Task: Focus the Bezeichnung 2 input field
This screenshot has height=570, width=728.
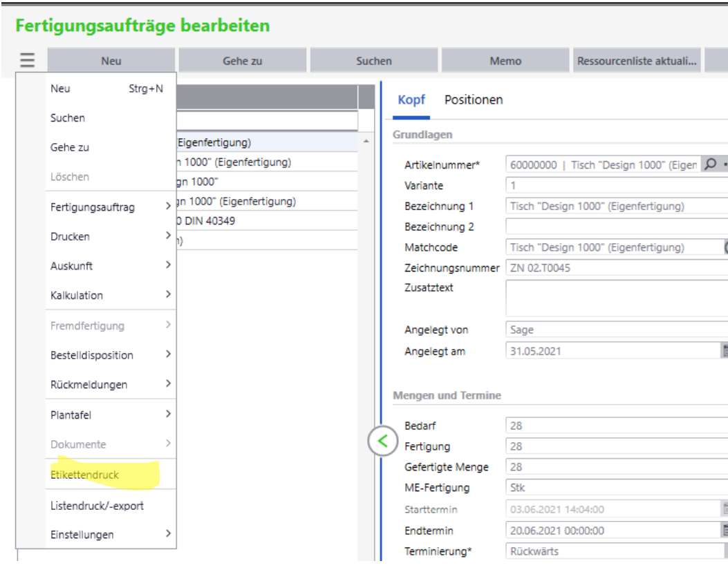Action: (615, 227)
